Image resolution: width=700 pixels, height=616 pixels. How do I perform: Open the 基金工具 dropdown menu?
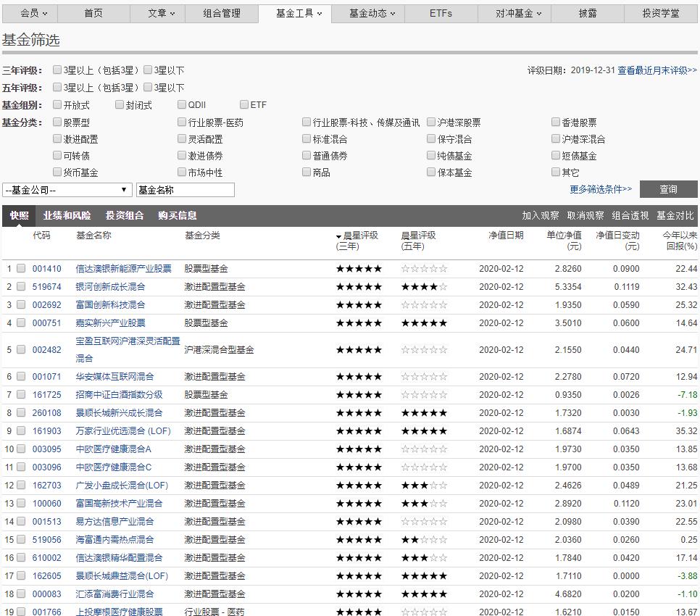coord(295,14)
